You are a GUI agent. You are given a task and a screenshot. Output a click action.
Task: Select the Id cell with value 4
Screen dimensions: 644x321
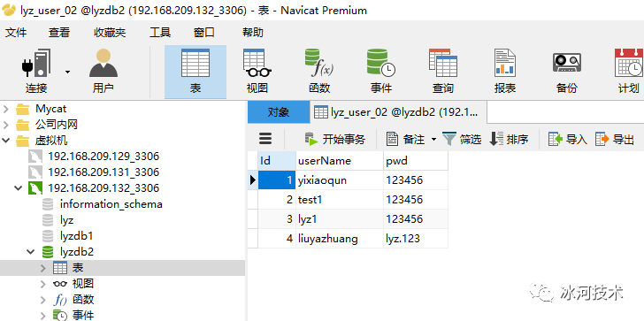(277, 238)
